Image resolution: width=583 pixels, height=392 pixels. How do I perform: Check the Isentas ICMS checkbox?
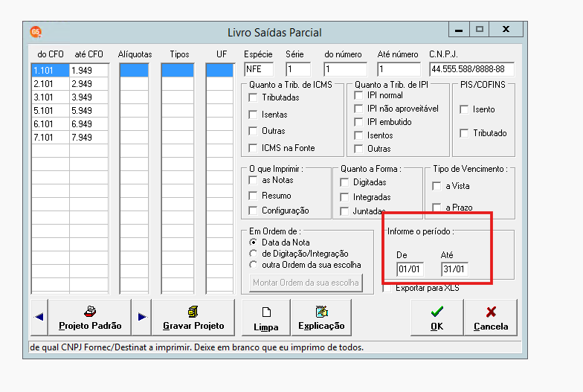[x=253, y=115]
